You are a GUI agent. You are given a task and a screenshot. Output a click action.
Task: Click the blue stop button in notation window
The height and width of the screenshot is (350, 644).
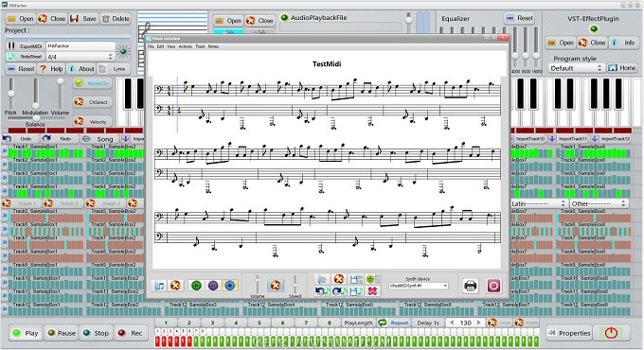(229, 286)
